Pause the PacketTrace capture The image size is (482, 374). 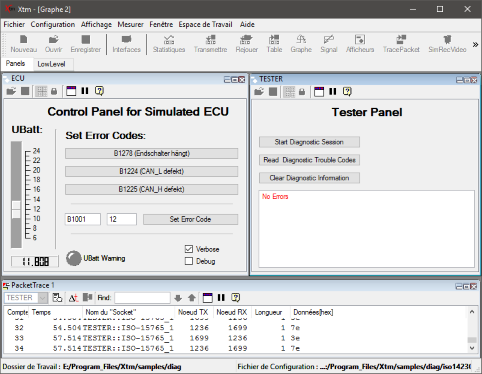tap(221, 297)
